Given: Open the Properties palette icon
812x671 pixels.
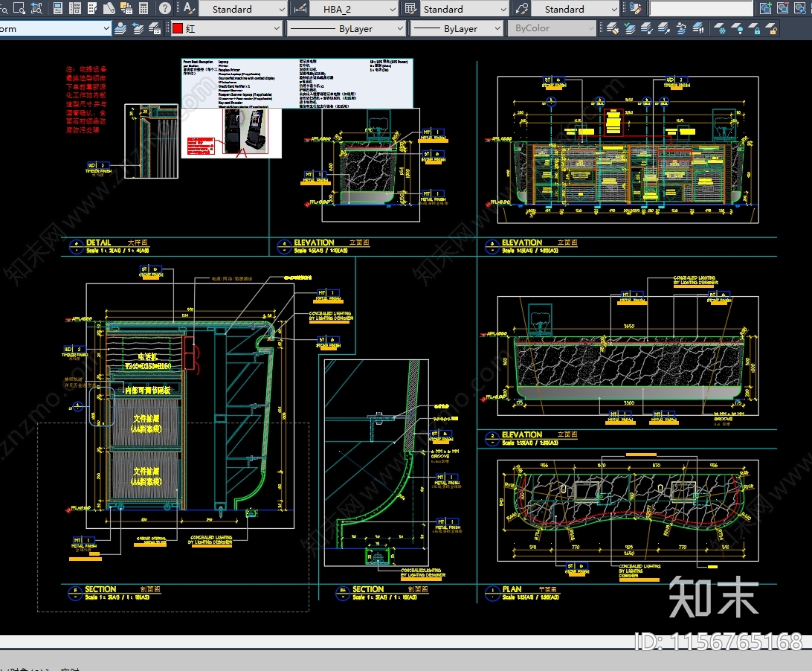Looking at the screenshot, I should click(x=59, y=9).
